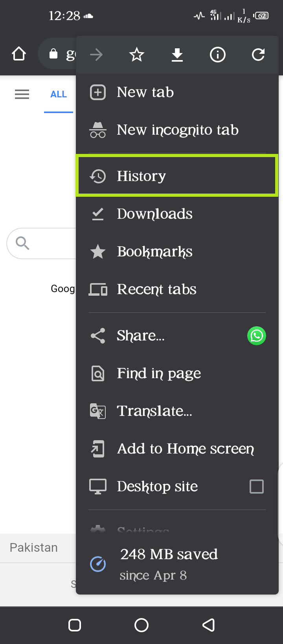Tap the download page arrow icon

point(177,55)
